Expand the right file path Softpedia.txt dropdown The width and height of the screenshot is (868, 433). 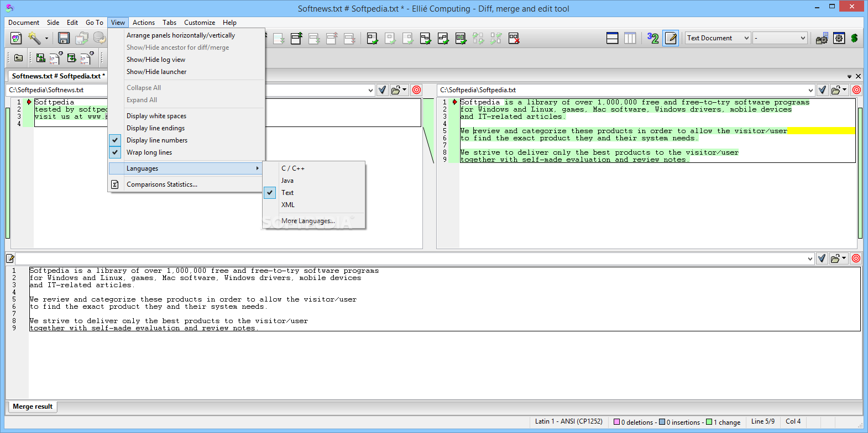pyautogui.click(x=811, y=90)
